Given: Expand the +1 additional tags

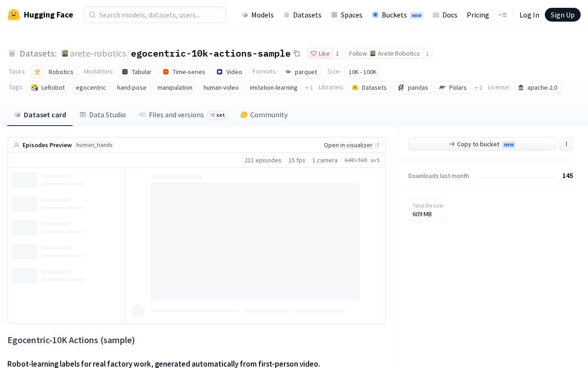Looking at the screenshot, I should click(309, 87).
